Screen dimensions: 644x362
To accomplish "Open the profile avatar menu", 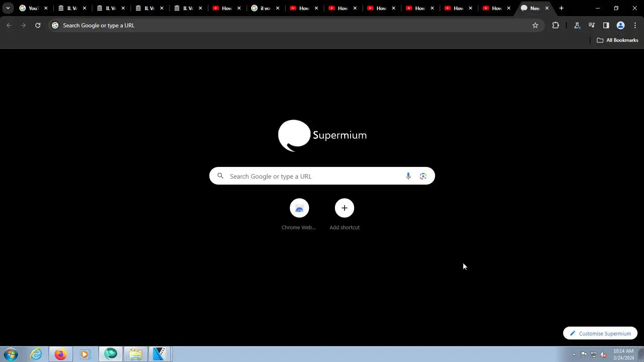I will pos(621,25).
